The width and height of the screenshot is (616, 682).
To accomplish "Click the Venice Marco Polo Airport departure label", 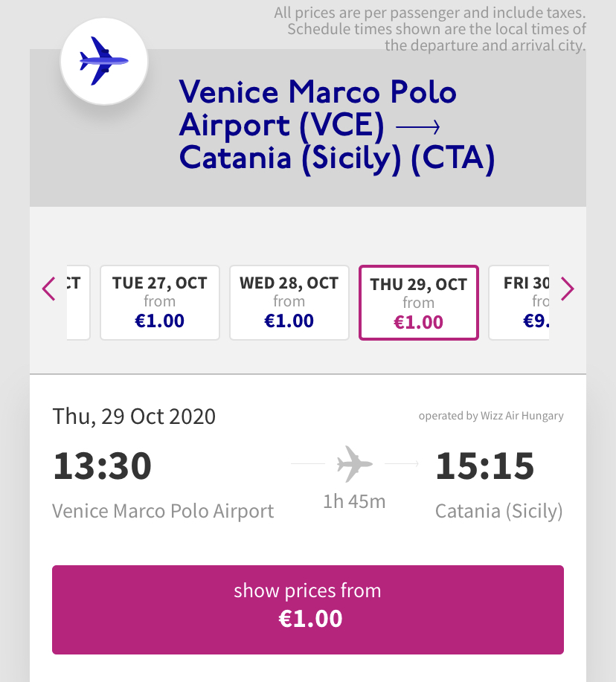I will (163, 511).
